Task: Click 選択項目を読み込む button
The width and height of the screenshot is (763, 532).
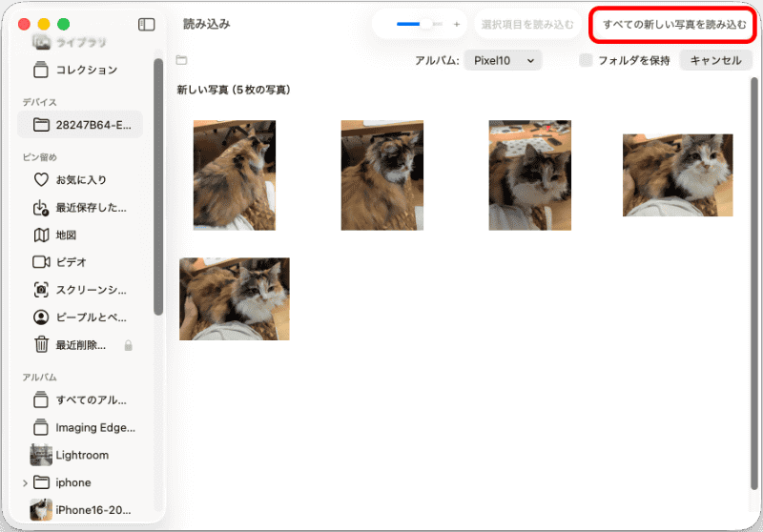Action: [527, 25]
